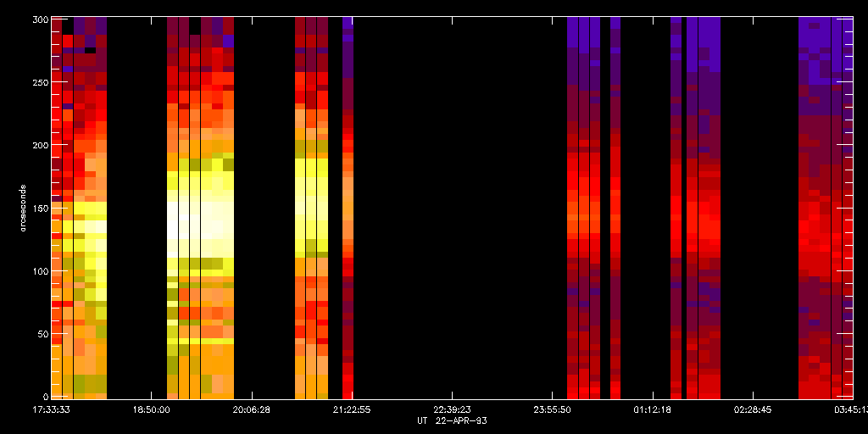868x434 pixels.
Task: Click the 250 y-axis label
Action: click(41, 82)
